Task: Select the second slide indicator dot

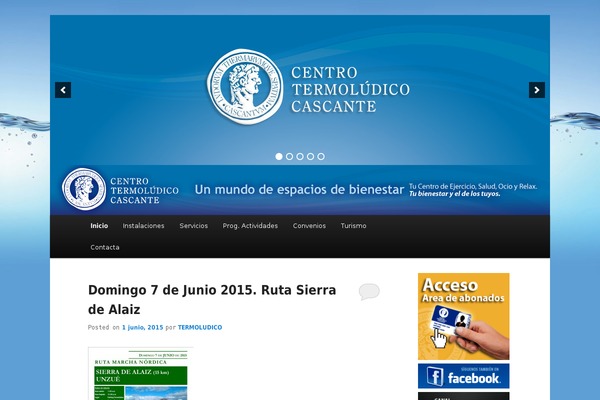Action: (289, 157)
